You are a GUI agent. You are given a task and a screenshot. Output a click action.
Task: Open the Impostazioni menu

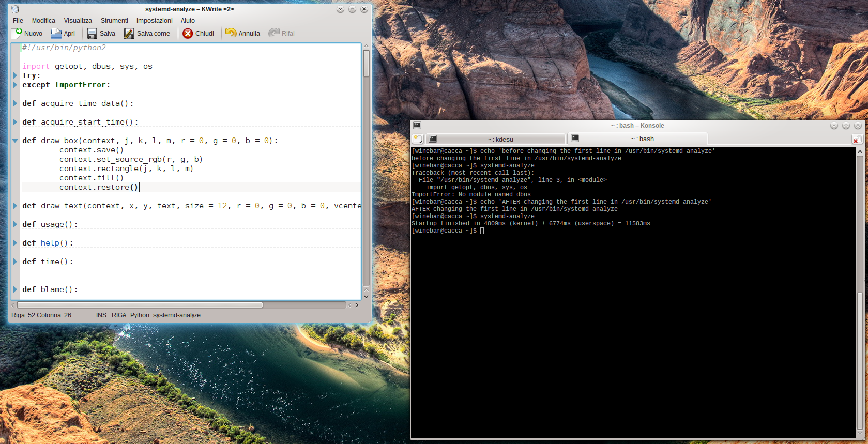(x=154, y=21)
